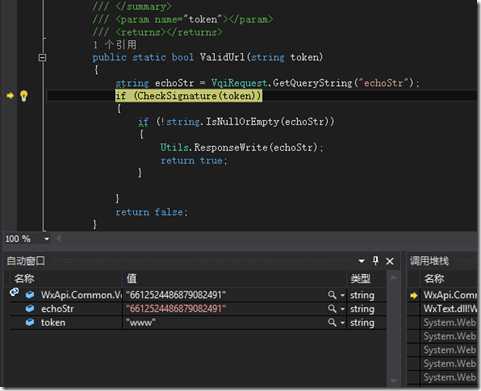
Task: Click the 1 个引用 reference link
Action: [x=114, y=45]
